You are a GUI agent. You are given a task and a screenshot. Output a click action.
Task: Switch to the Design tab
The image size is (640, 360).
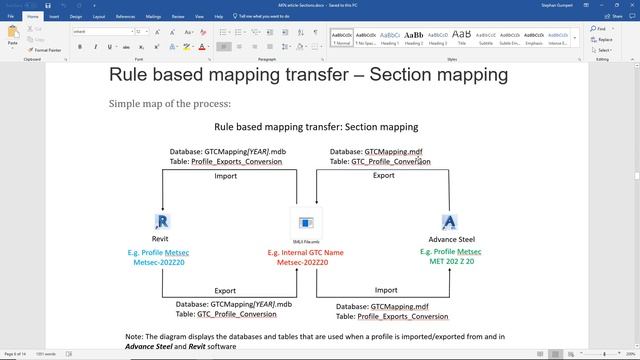76,17
